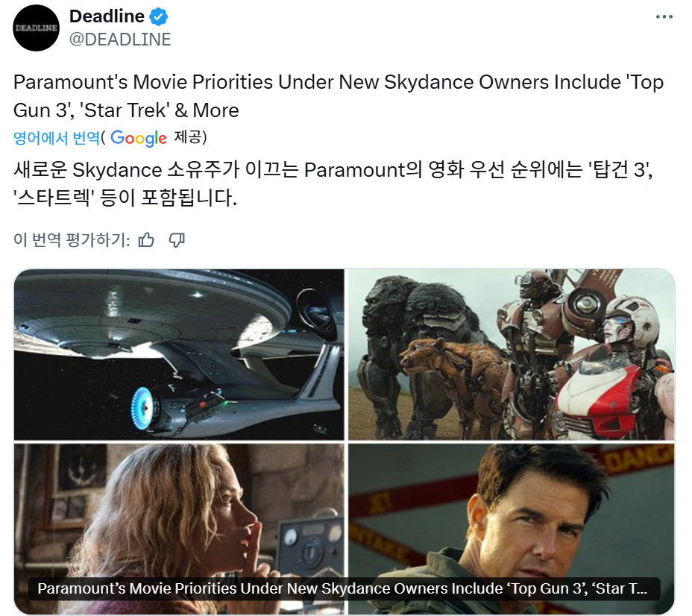Viewport: 692px width, 616px height.
Task: Click the English tweet headline text
Action: [x=339, y=96]
